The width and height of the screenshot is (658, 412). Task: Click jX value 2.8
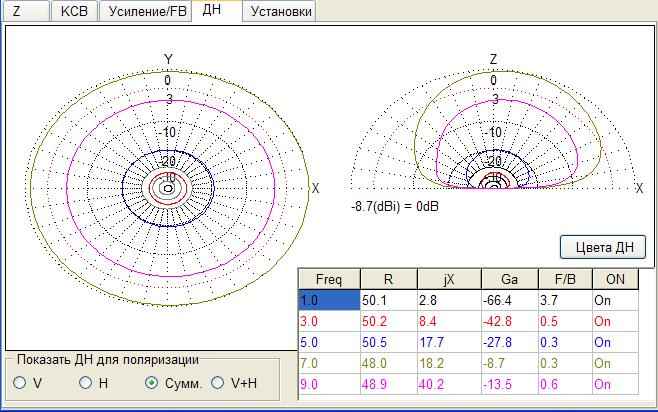449,300
